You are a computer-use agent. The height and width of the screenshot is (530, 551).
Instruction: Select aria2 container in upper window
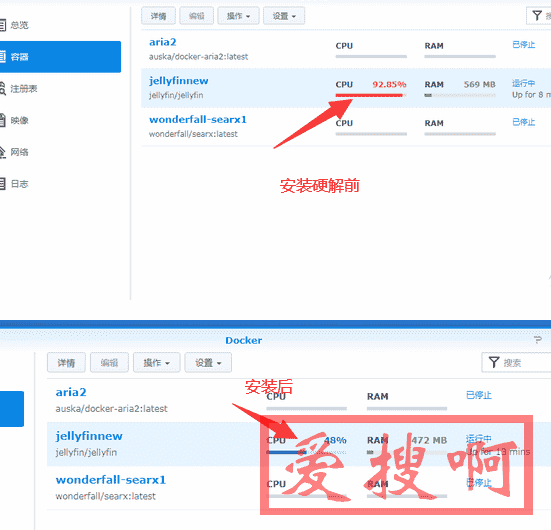[346, 49]
